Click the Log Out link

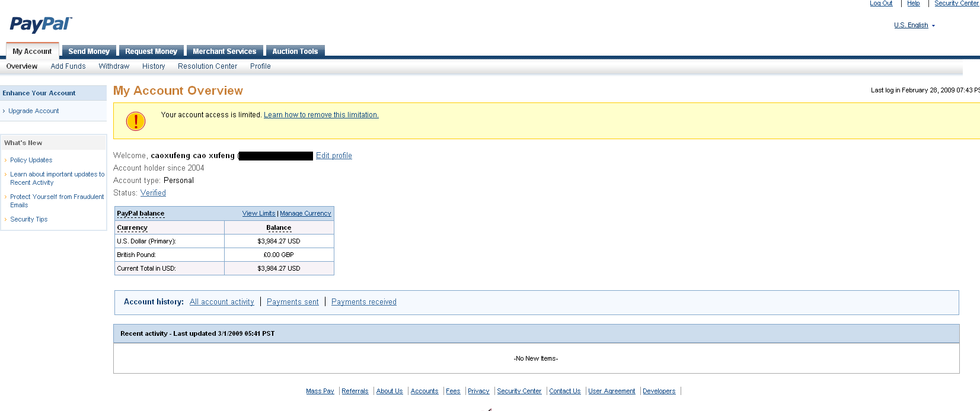tap(880, 4)
